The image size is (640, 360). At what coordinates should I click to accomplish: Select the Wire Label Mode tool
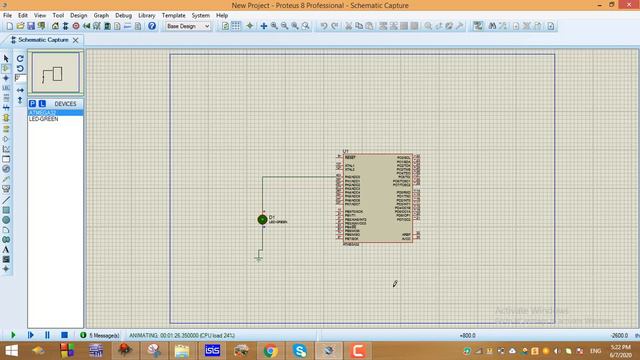tap(6, 88)
